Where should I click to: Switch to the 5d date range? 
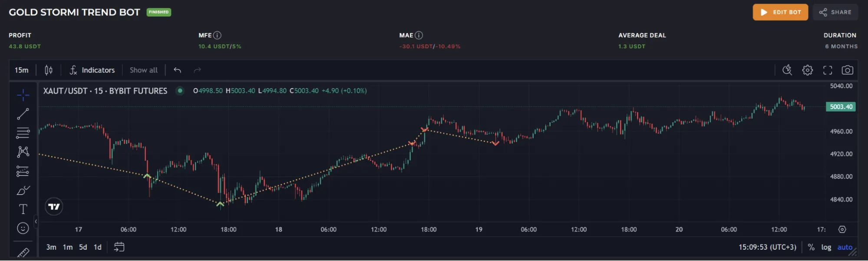83,247
